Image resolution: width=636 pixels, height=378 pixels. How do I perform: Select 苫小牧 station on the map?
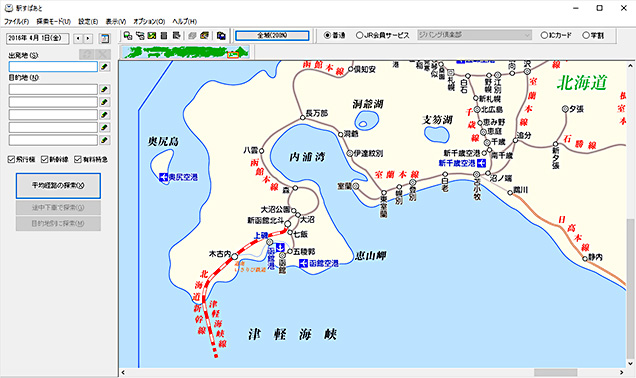coord(477,174)
